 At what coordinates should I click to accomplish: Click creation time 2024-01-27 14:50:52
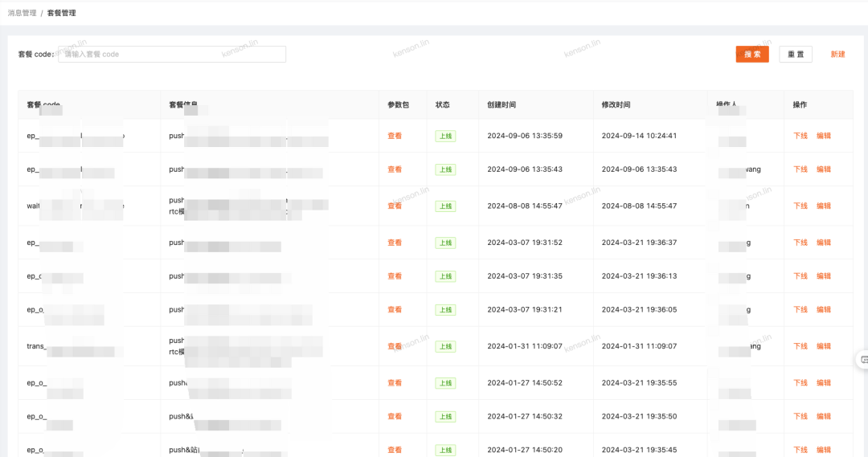click(x=525, y=383)
